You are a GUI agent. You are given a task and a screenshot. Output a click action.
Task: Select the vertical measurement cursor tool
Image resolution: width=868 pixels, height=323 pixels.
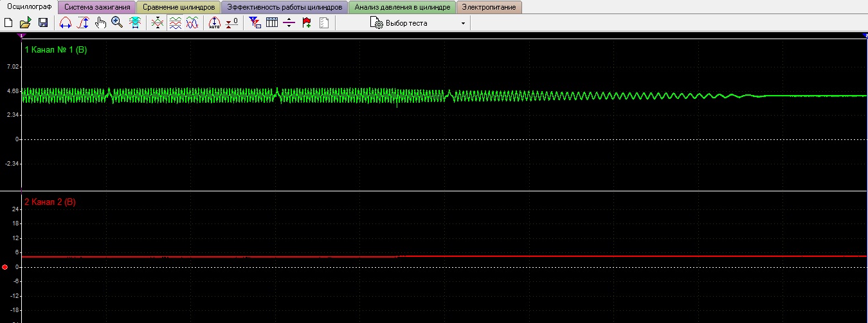[x=82, y=22]
